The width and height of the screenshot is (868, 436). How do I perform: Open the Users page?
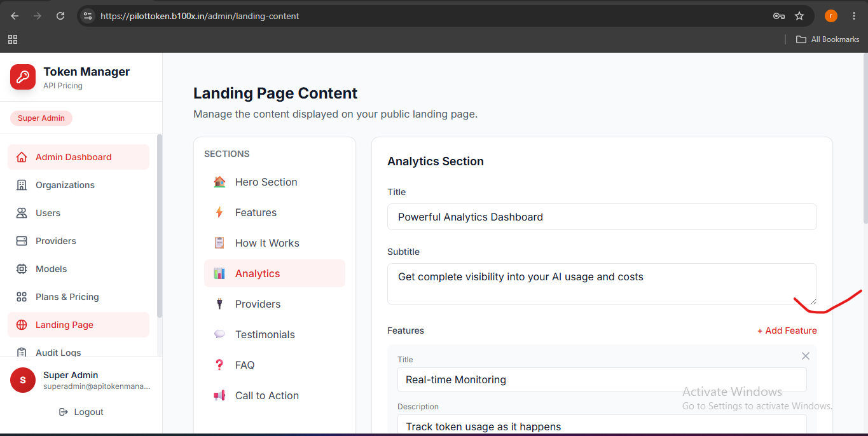pos(78,213)
